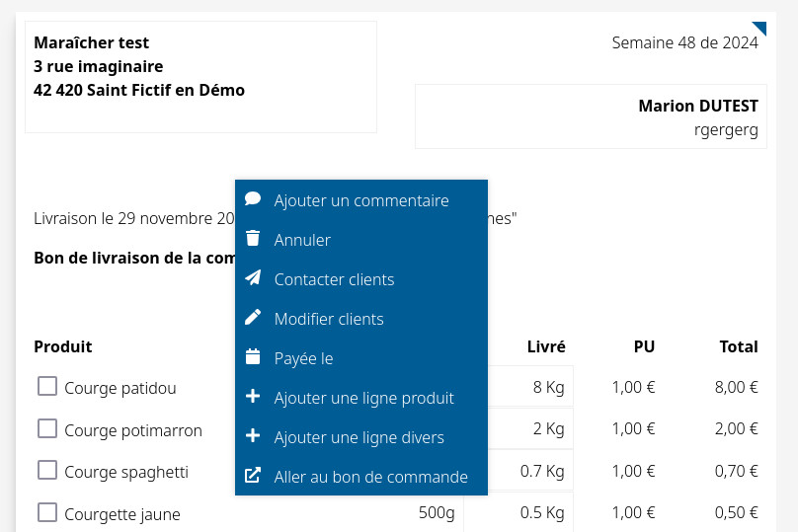This screenshot has width=798, height=532.
Task: Click the speech bubble comment icon
Action: pyautogui.click(x=253, y=199)
